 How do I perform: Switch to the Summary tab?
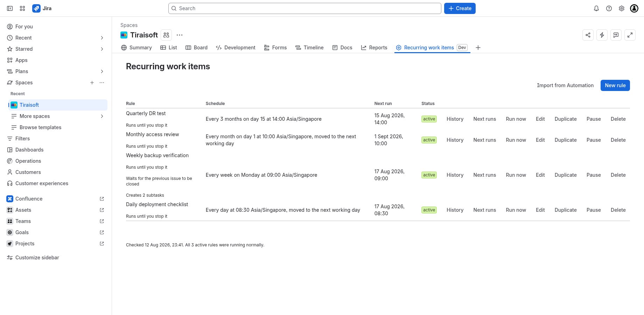point(136,48)
